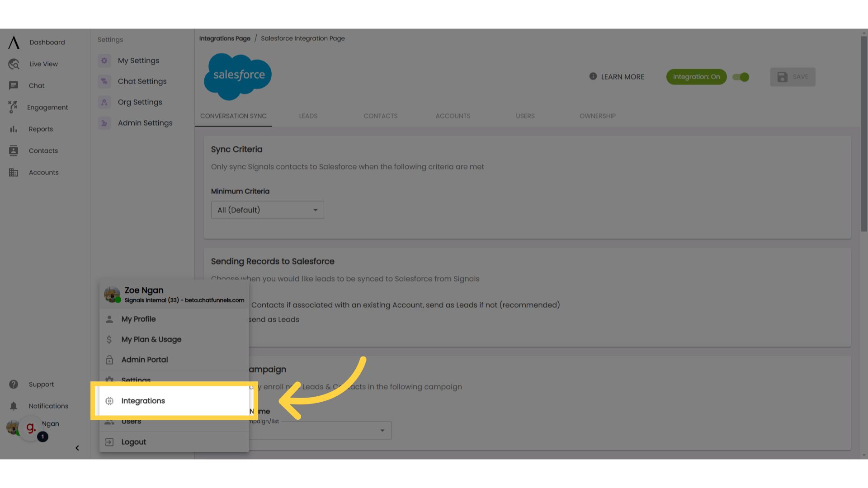Click the Org Settings icon
Screen dimensions: 868x488
click(104, 102)
